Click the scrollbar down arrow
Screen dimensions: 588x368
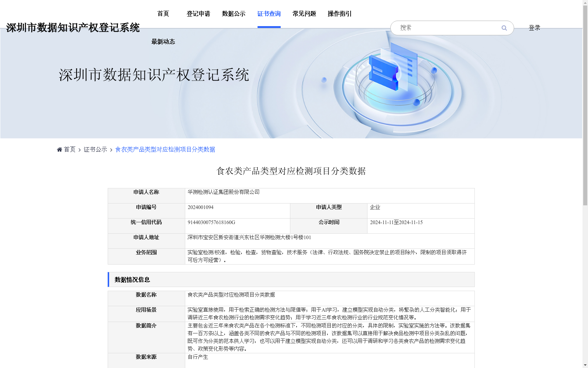point(585,365)
